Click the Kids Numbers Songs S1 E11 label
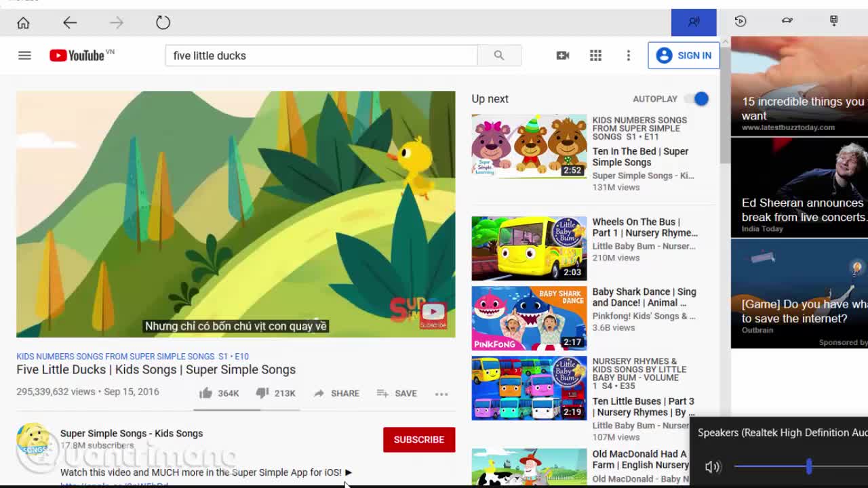The width and height of the screenshot is (868, 488). [x=639, y=128]
